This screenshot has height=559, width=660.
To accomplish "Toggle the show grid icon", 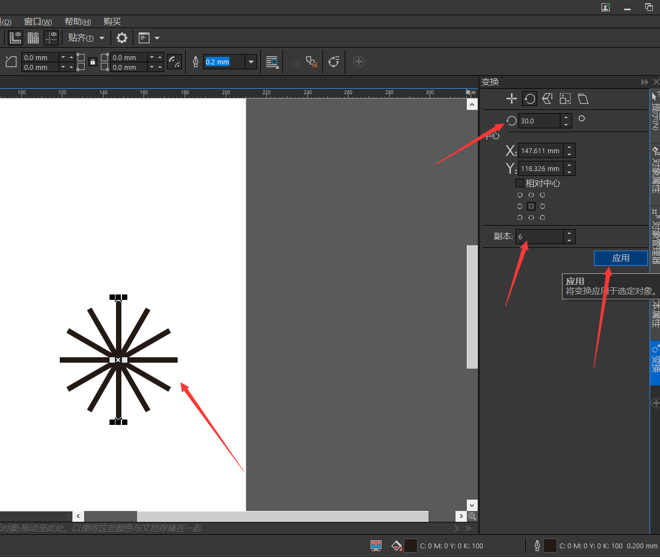I will tap(33, 38).
